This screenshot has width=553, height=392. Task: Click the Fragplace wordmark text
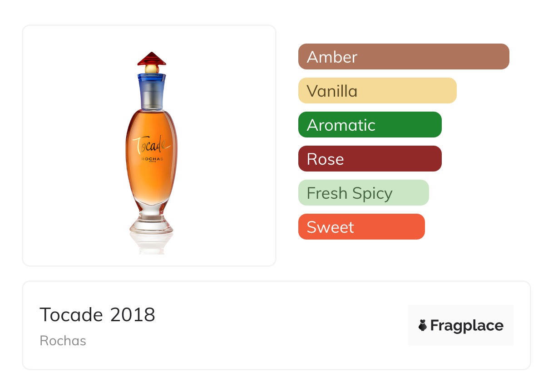point(467,326)
